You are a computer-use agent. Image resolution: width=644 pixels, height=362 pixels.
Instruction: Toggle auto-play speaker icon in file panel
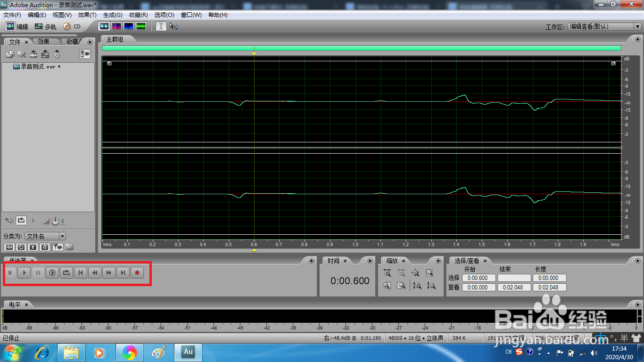(9, 220)
